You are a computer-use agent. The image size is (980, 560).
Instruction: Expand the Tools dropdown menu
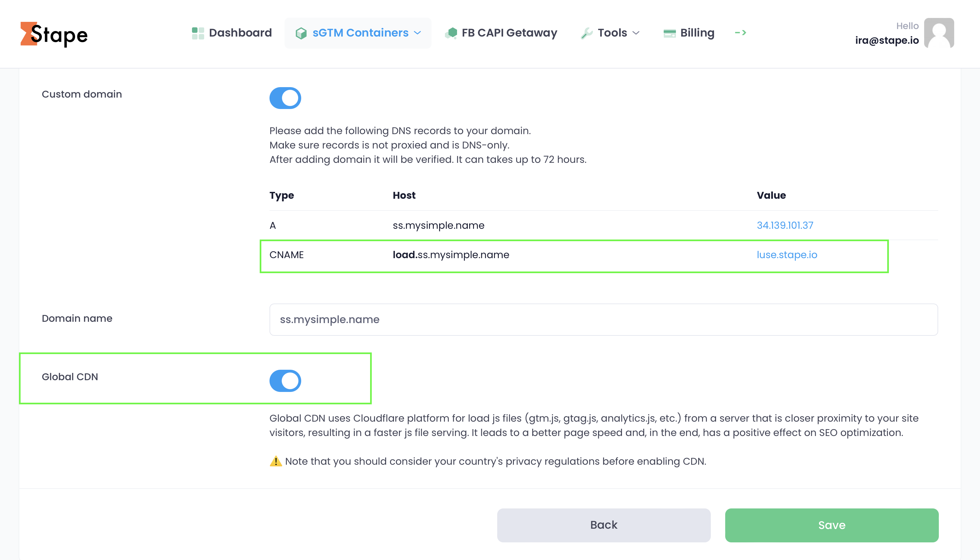(x=636, y=33)
